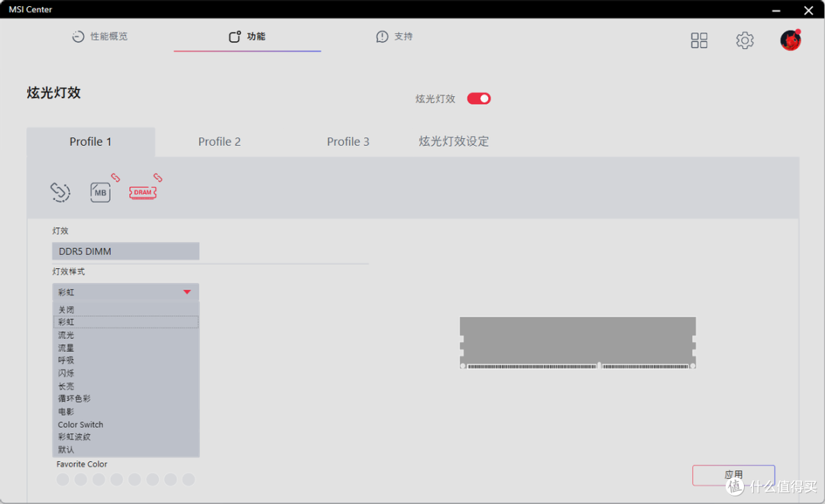Select 彩虹波纹 lighting style
The height and width of the screenshot is (504, 825).
pos(126,438)
